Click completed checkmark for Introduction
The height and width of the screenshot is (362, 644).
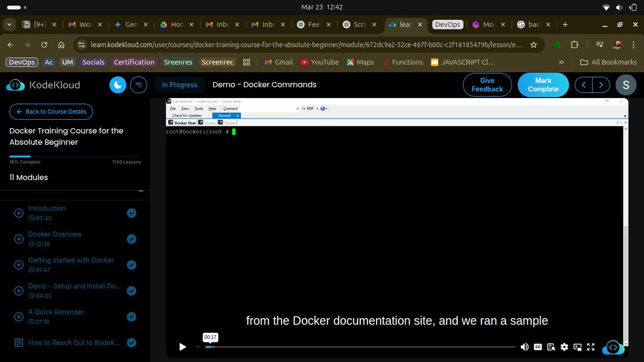tap(131, 213)
